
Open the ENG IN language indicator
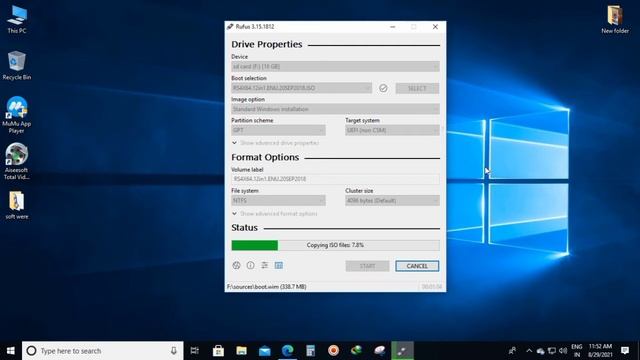[x=577, y=351]
